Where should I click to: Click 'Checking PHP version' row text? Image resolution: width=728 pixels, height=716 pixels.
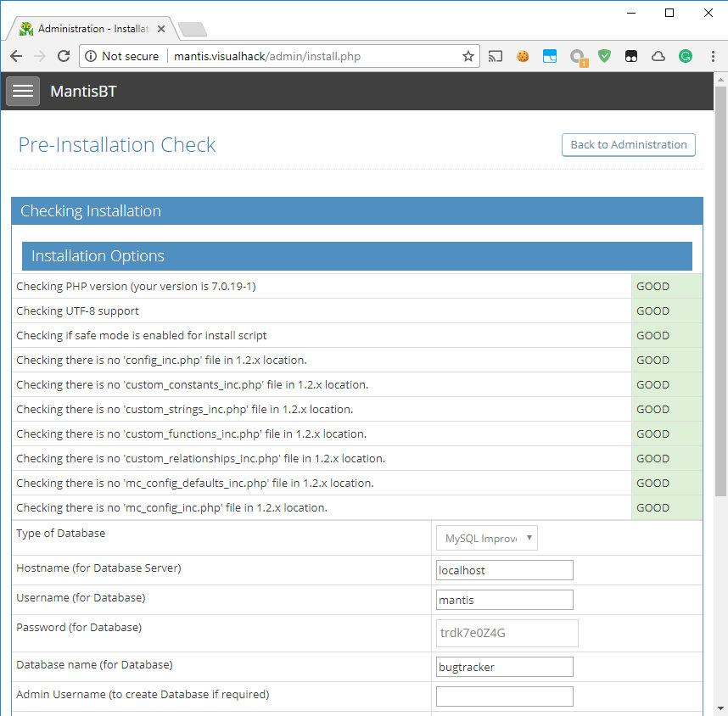[x=136, y=286]
